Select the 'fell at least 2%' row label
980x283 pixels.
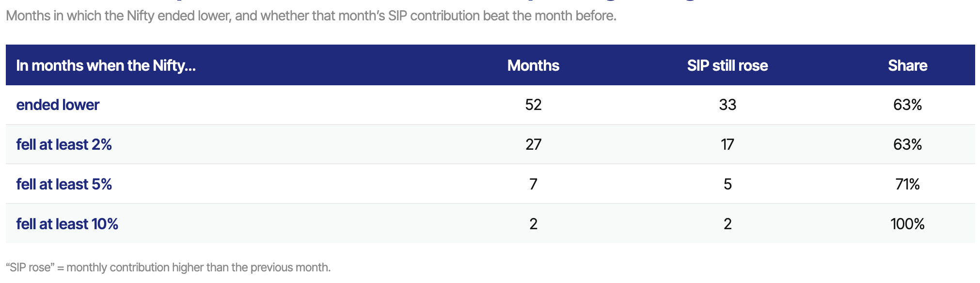click(x=64, y=144)
